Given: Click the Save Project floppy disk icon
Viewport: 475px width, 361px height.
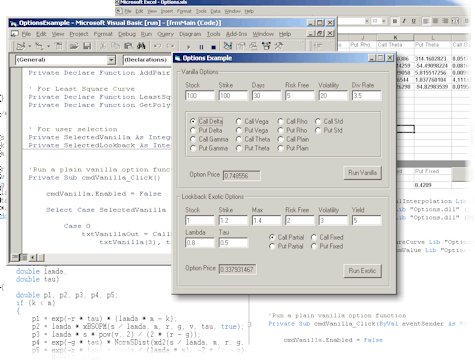Looking at the screenshot, I should (x=87, y=46).
